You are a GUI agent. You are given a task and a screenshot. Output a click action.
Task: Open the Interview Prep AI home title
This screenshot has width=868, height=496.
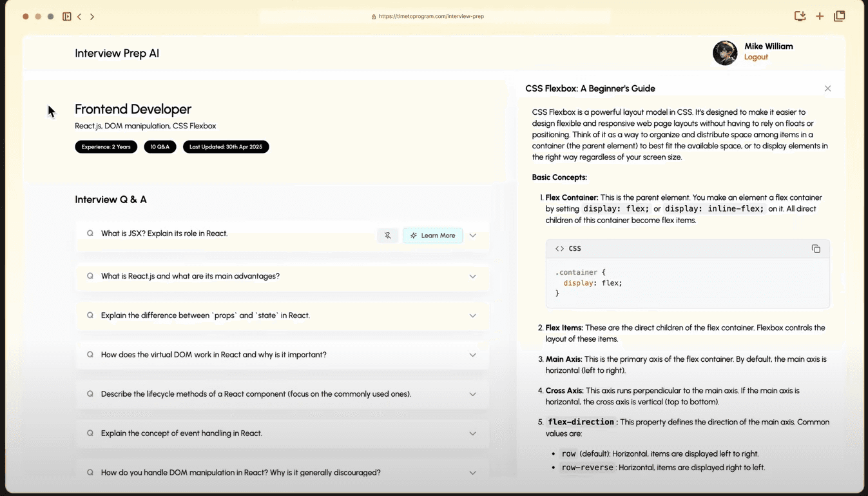tap(117, 54)
